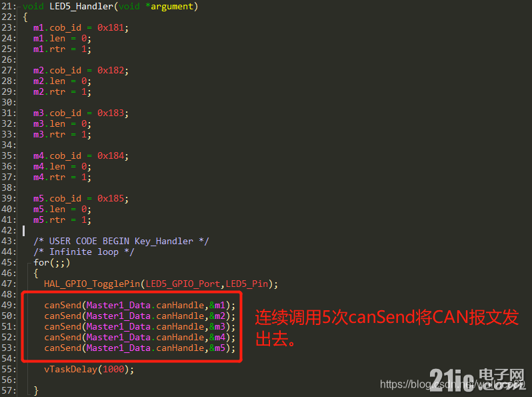Click the 21ic watermark logo

tap(477, 380)
